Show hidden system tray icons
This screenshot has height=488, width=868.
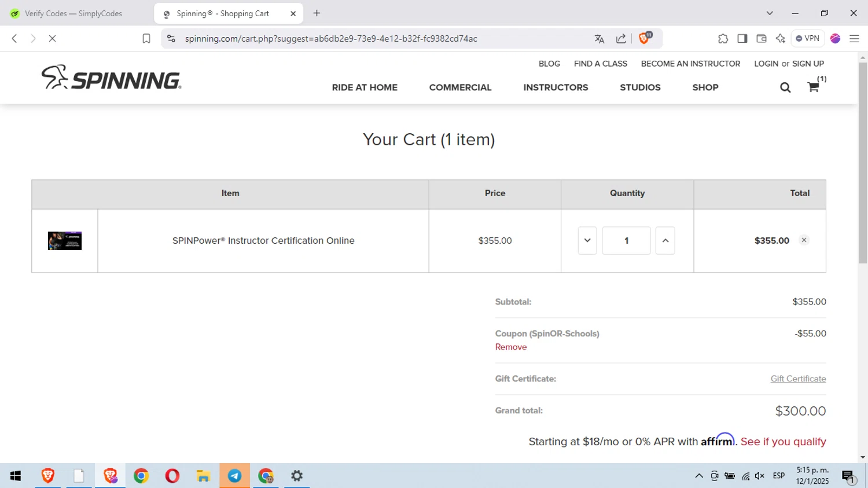tap(699, 476)
